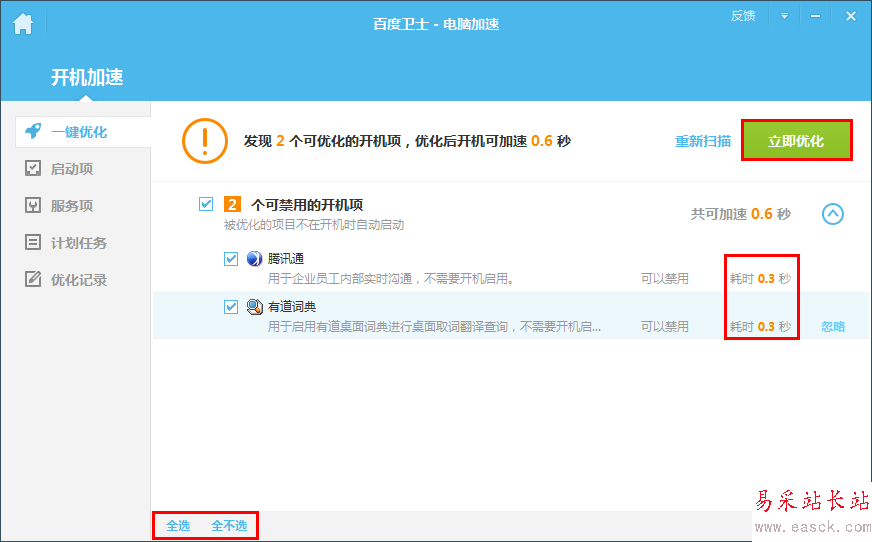Click the orange warning exclamation icon
Screen dimensions: 872x542
205,141
